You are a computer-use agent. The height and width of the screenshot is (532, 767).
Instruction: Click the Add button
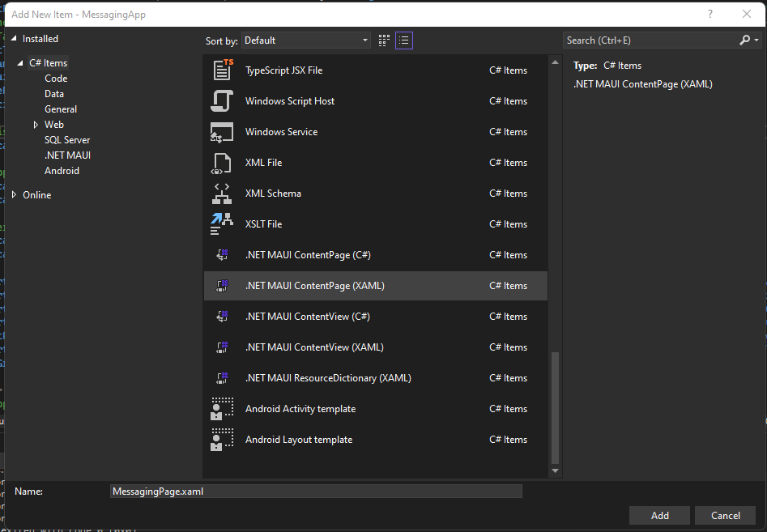click(x=659, y=515)
